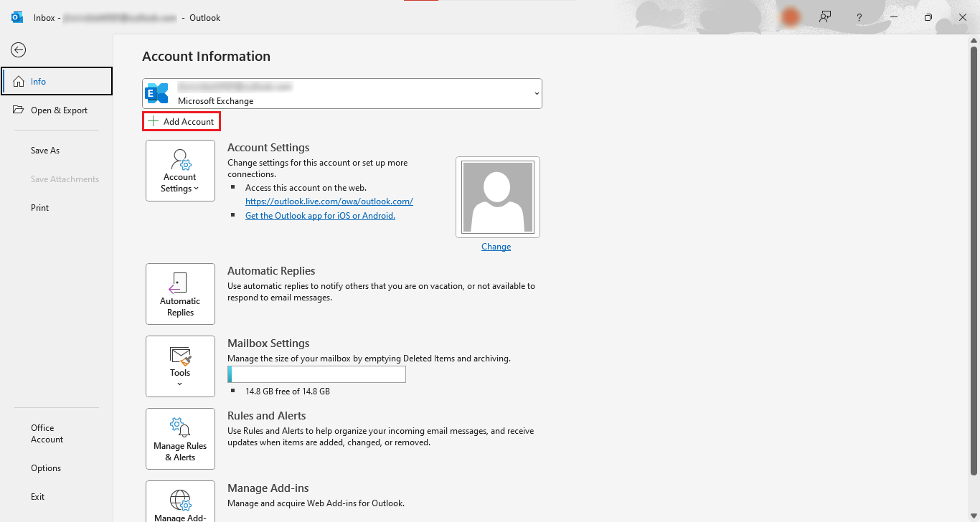Open Manage Rules & Alerts
This screenshot has height=522, width=980.
(x=180, y=439)
